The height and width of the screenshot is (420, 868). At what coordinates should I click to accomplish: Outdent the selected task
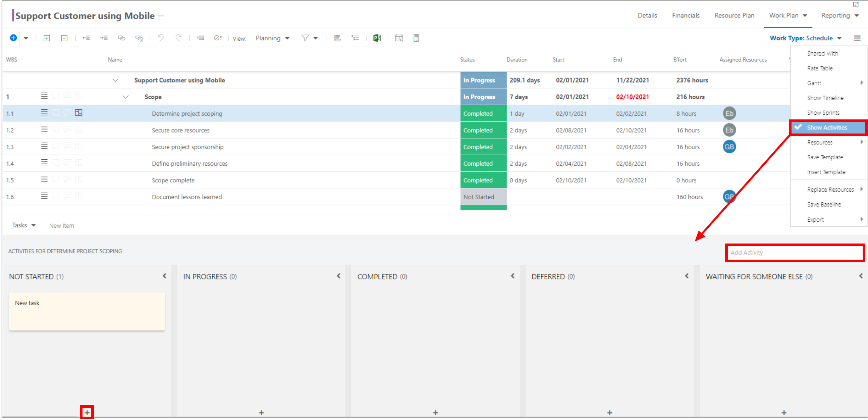(87, 38)
